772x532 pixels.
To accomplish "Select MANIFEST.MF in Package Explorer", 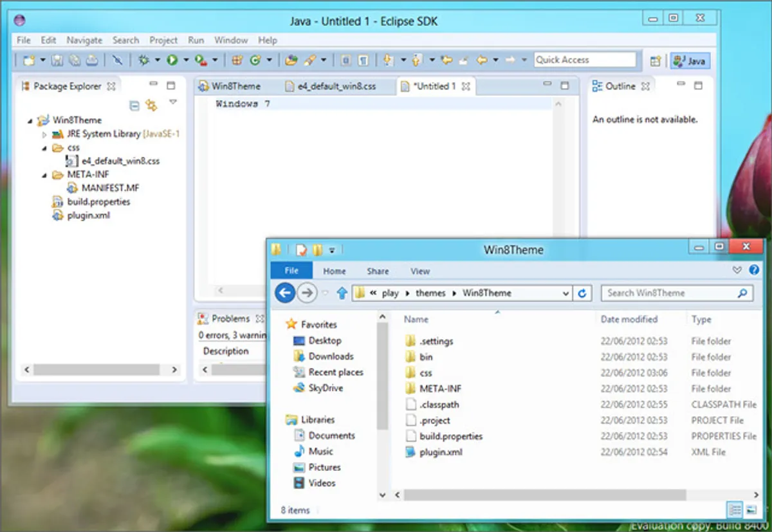I will click(x=110, y=188).
